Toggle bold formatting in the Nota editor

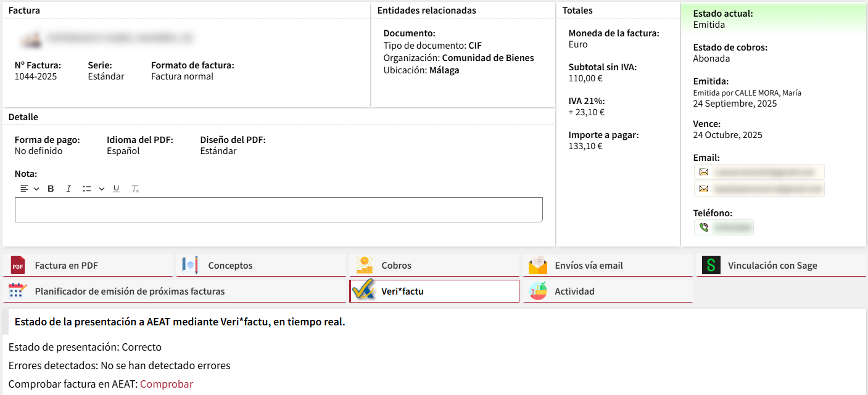pyautogui.click(x=51, y=189)
